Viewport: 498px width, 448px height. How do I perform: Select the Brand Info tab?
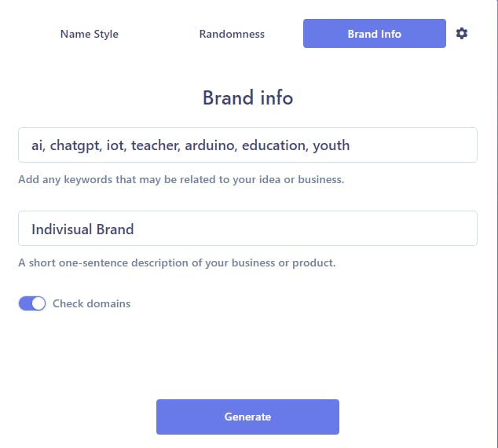pos(374,34)
